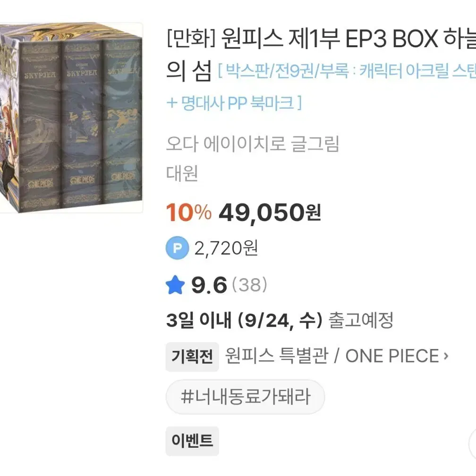The height and width of the screenshot is (476, 476).
Task: Click the 2,720원 points amount
Action: 227,247
